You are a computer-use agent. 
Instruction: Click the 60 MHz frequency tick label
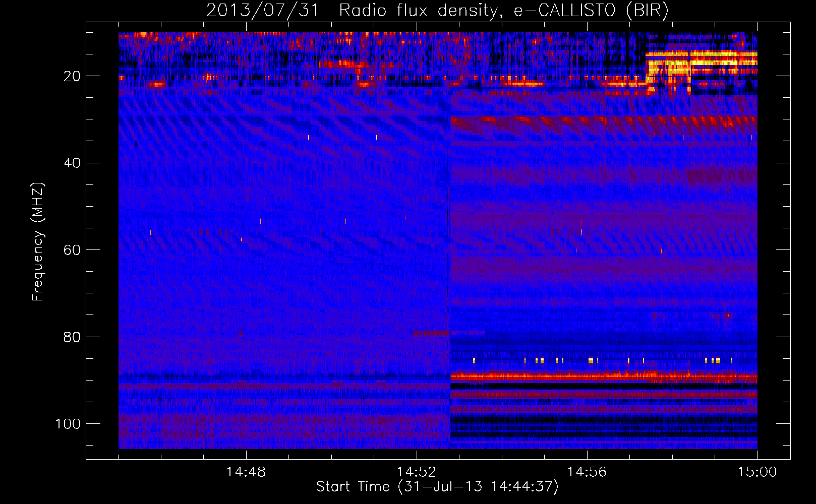tap(72, 250)
